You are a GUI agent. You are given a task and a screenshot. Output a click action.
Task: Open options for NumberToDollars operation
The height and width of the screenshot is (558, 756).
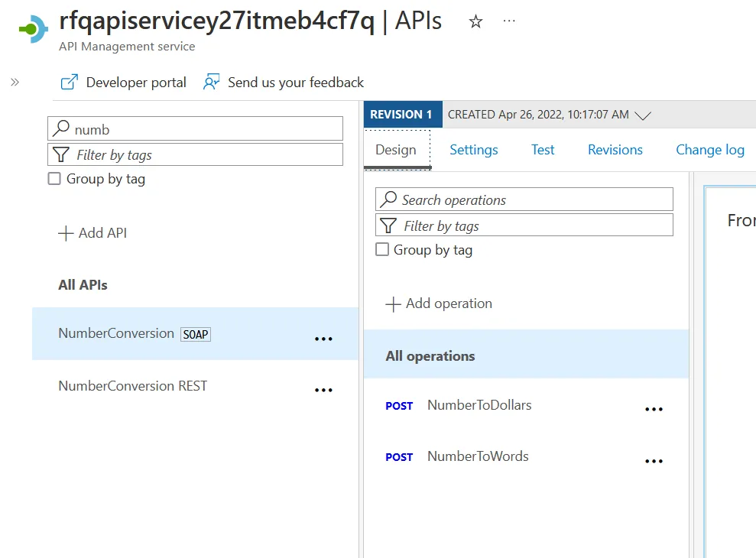click(654, 409)
